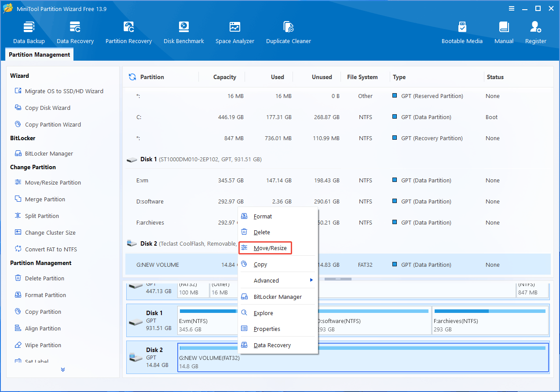Select the Disk 1 header row
Image resolution: width=560 pixels, height=392 pixels.
point(338,159)
